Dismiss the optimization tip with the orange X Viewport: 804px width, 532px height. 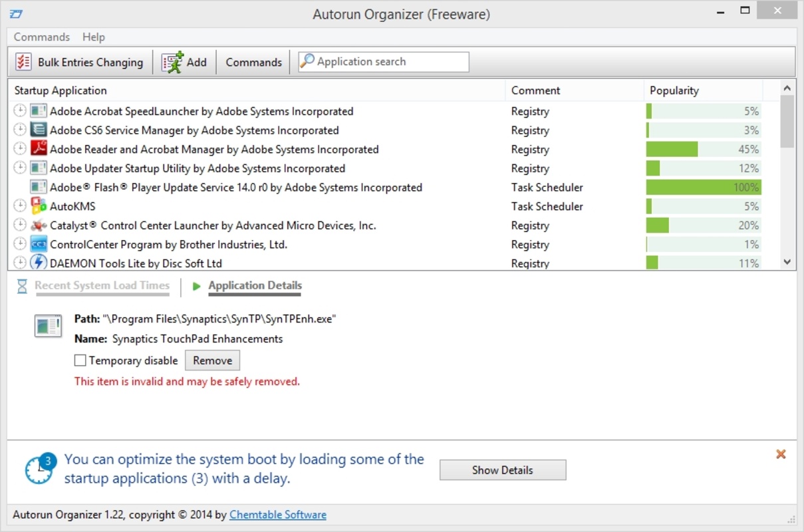781,454
